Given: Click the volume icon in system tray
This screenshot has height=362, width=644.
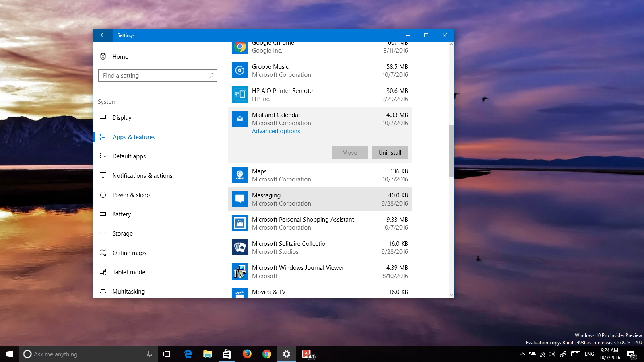Looking at the screenshot, I should point(552,354).
